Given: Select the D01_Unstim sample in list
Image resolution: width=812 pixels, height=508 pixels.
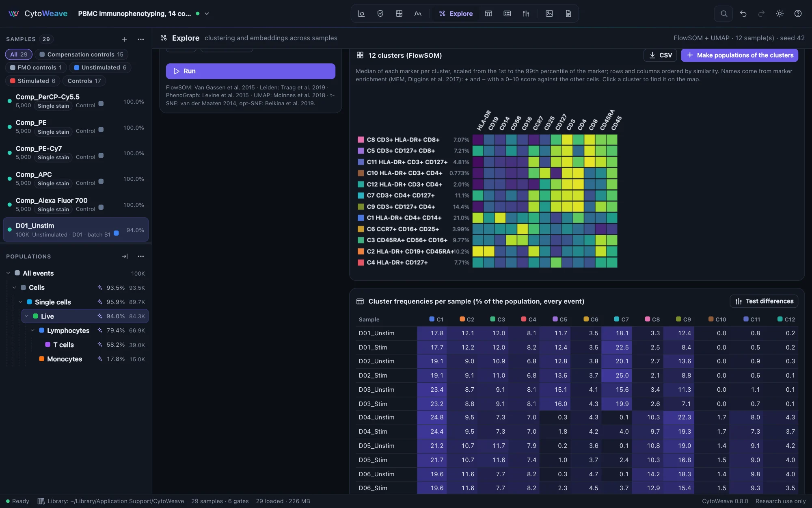Looking at the screenshot, I should pos(76,230).
